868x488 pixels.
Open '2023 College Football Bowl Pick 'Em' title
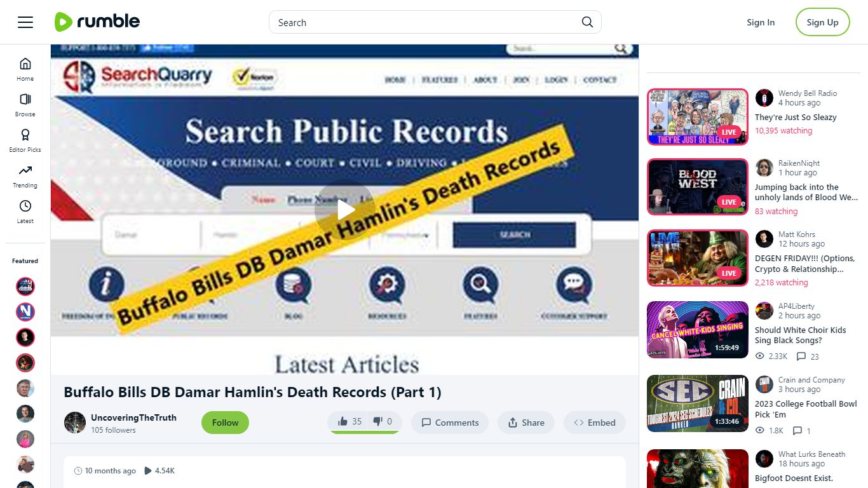pyautogui.click(x=806, y=409)
